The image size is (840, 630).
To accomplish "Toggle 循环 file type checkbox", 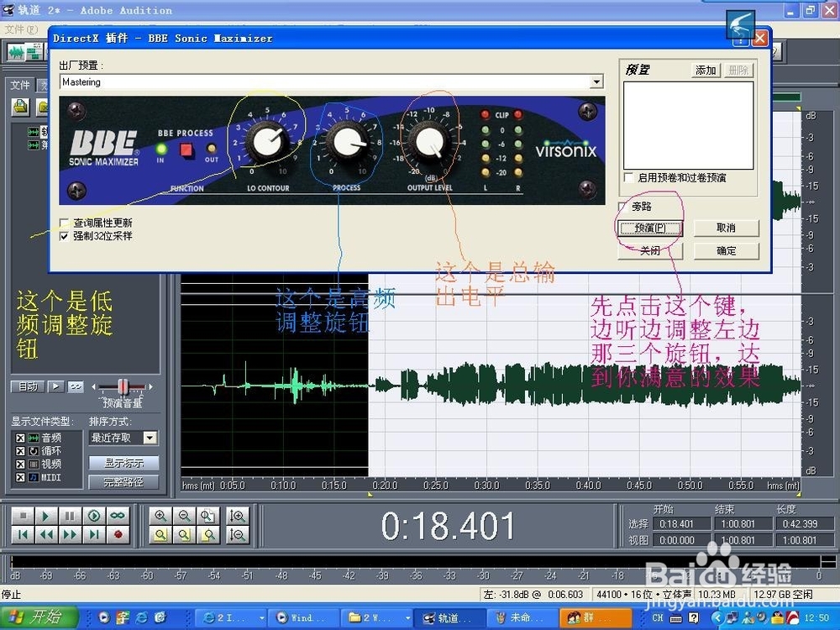I will 20,451.
